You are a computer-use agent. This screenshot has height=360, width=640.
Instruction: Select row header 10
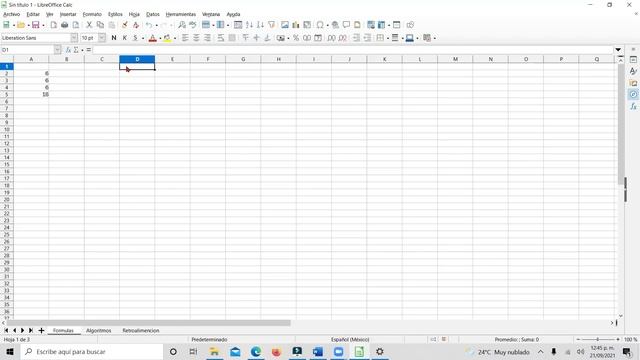pos(7,129)
